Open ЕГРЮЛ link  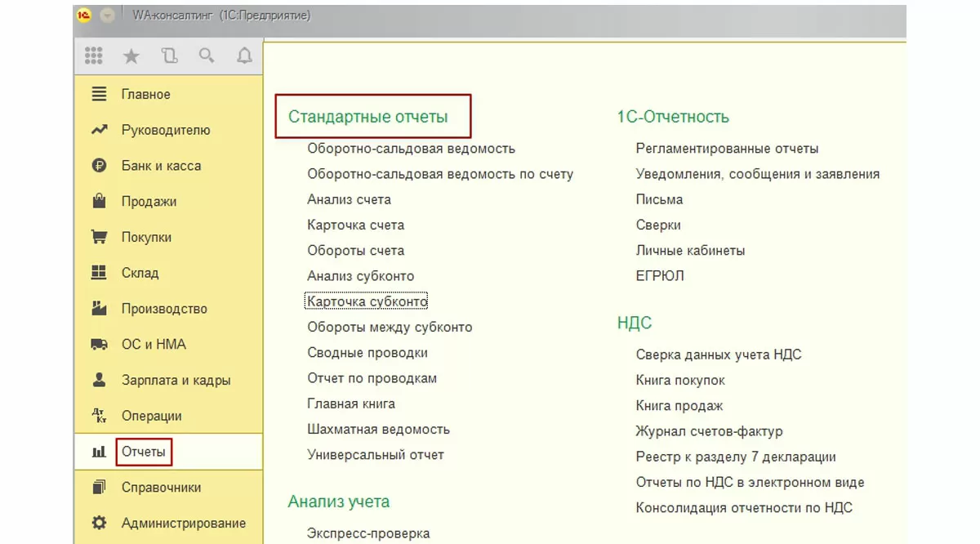point(660,276)
